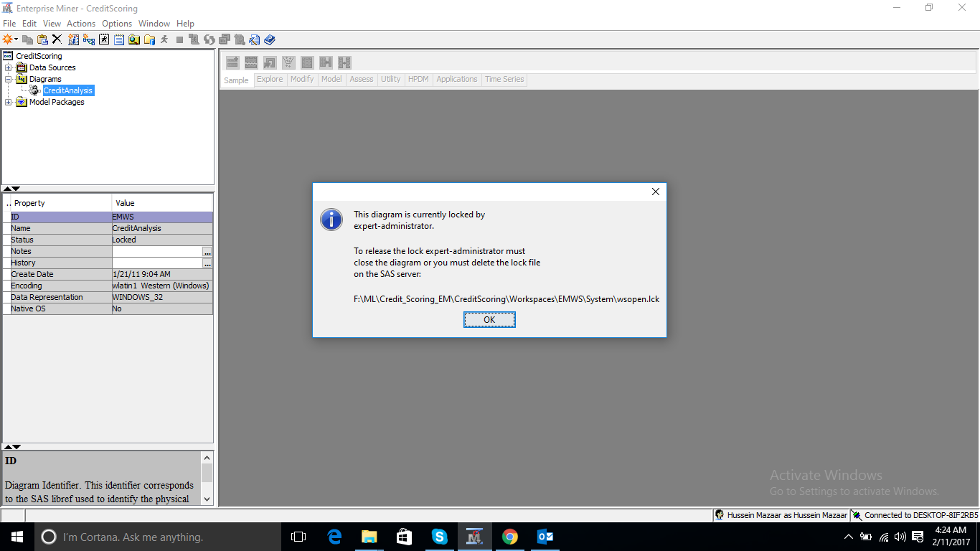
Task: Click the first Sample palette node icon
Action: [x=232, y=62]
